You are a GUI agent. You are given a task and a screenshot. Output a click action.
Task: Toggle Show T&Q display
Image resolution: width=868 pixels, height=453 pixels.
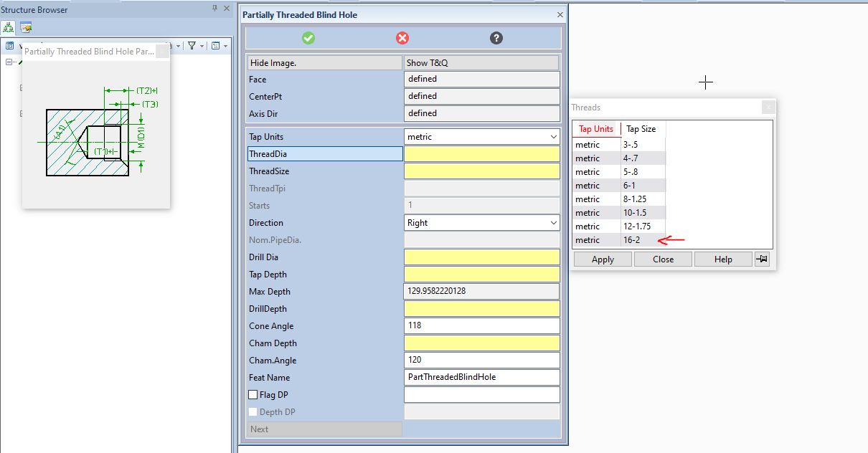481,62
